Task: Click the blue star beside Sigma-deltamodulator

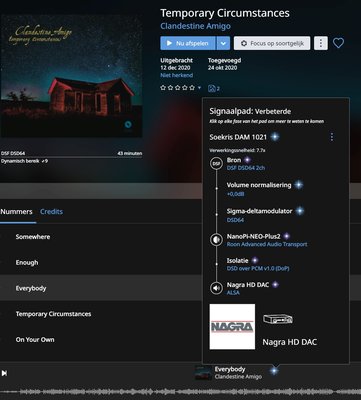Action: click(x=300, y=211)
